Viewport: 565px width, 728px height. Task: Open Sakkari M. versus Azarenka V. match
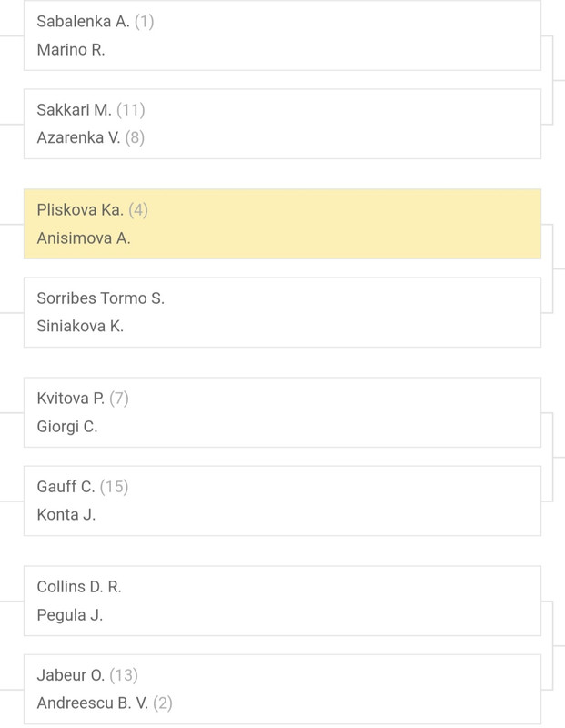[282, 124]
